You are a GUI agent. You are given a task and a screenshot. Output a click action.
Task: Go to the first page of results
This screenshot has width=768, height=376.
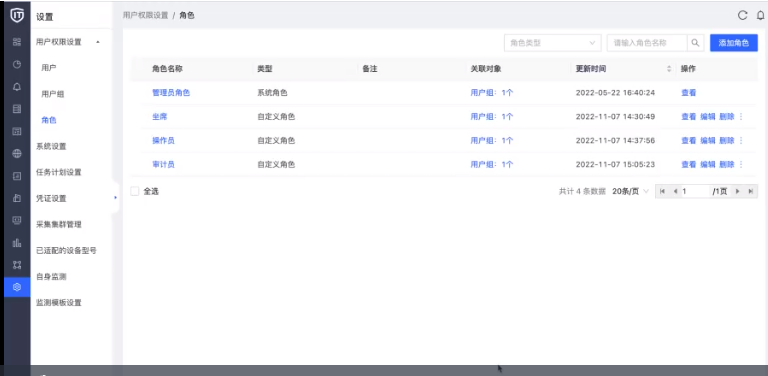(x=662, y=191)
